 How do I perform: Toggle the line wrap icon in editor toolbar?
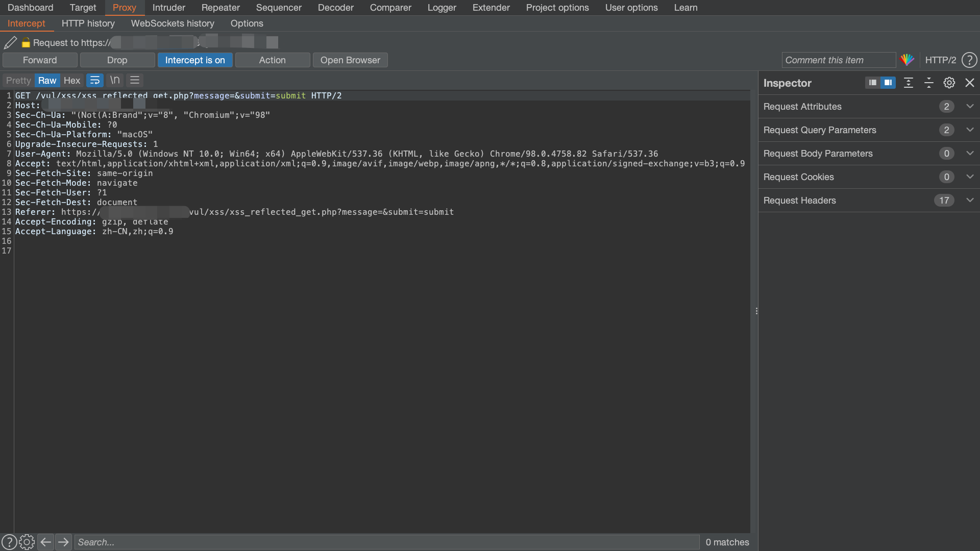[x=95, y=81]
